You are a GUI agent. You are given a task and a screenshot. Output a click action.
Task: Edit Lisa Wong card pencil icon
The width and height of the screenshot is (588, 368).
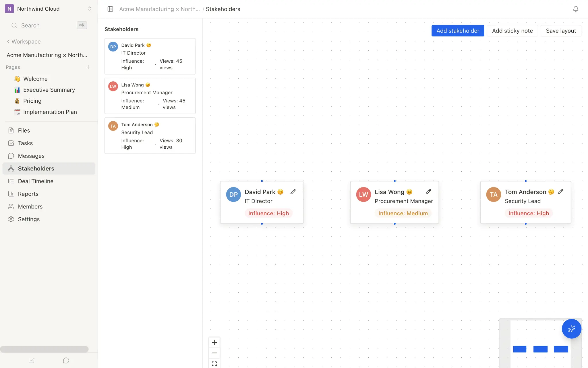click(428, 192)
